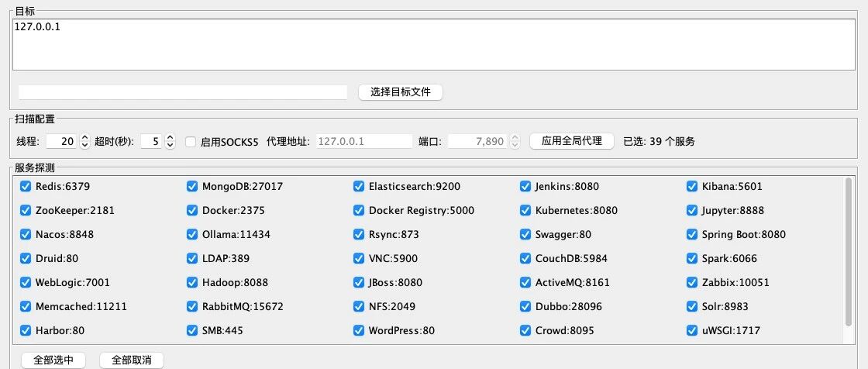Toggle ActiveMQ:8161 checkbox
Viewport: 868px width, 369px height.
[525, 283]
